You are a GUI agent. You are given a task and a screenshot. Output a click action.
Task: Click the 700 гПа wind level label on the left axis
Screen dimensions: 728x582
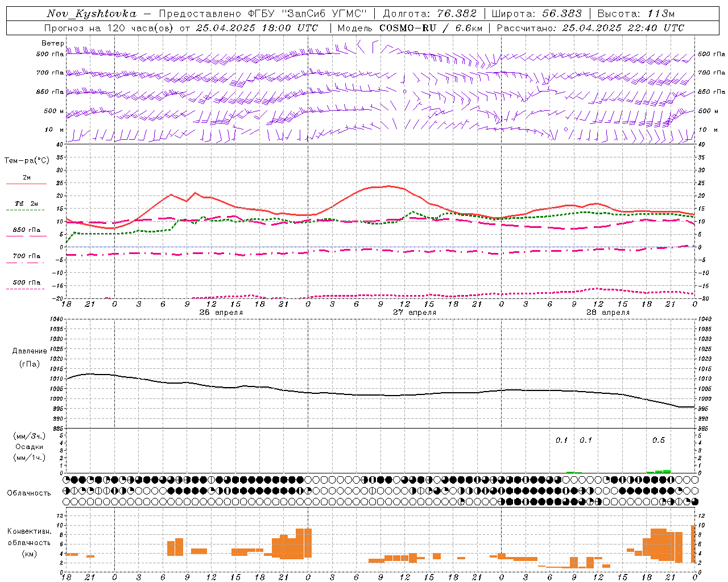(50, 73)
